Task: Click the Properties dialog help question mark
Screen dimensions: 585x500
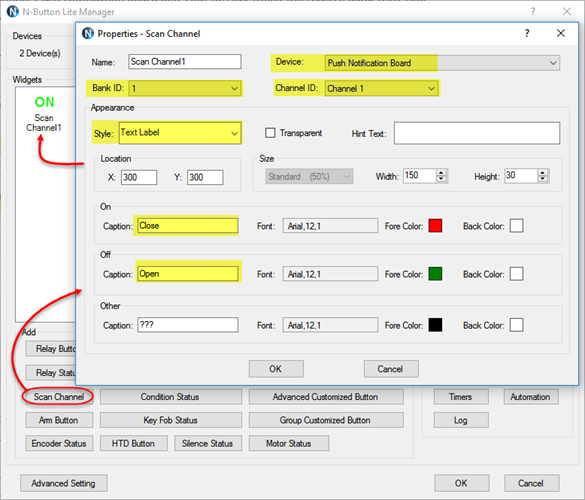Action: tap(527, 34)
